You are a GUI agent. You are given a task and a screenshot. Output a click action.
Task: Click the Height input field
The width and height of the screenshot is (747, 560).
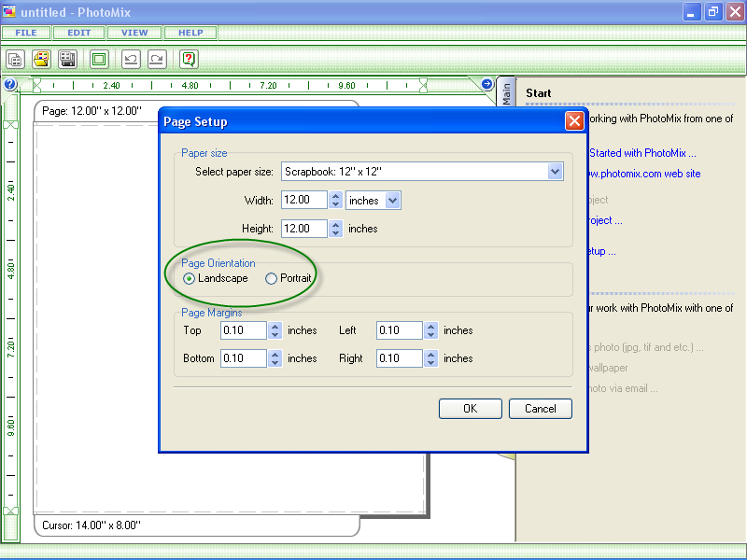[304, 229]
